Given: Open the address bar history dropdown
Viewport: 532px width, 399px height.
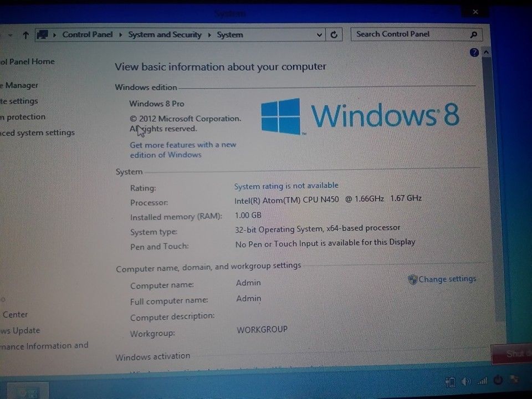Looking at the screenshot, I should pyautogui.click(x=319, y=34).
